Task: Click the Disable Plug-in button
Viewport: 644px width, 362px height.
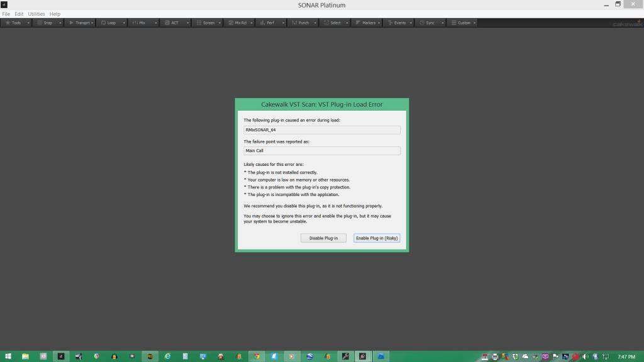Action: tap(323, 238)
